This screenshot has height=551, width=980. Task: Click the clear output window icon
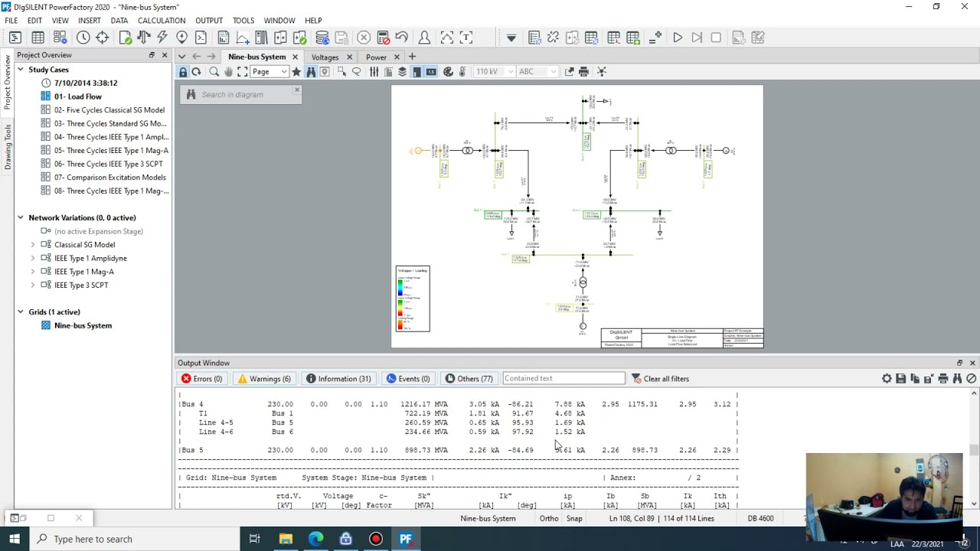(971, 379)
